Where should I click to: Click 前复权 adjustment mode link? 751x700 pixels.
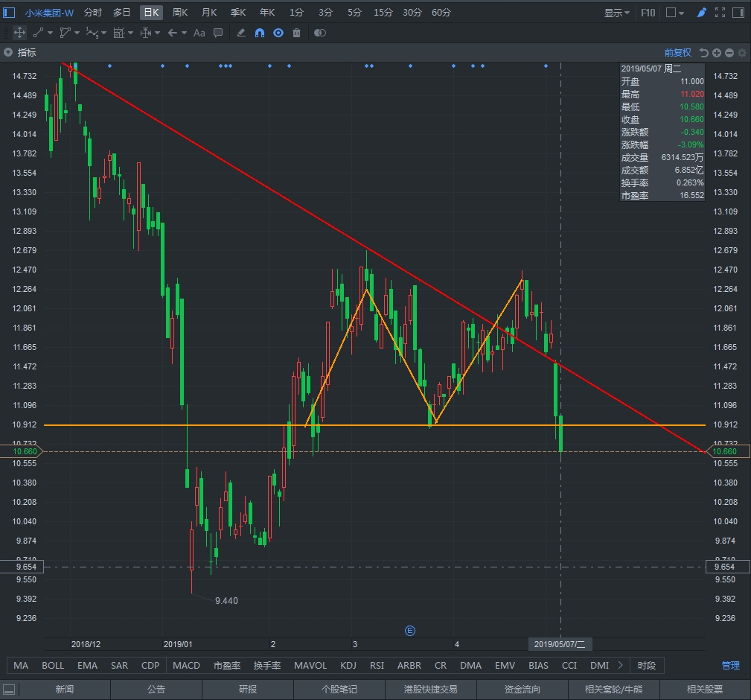point(678,53)
